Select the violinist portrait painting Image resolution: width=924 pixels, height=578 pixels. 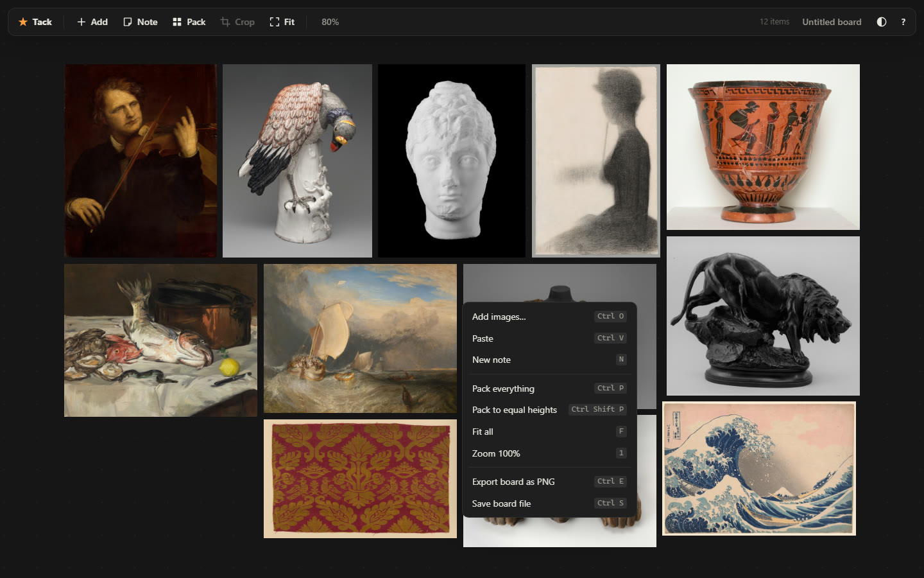tap(141, 161)
